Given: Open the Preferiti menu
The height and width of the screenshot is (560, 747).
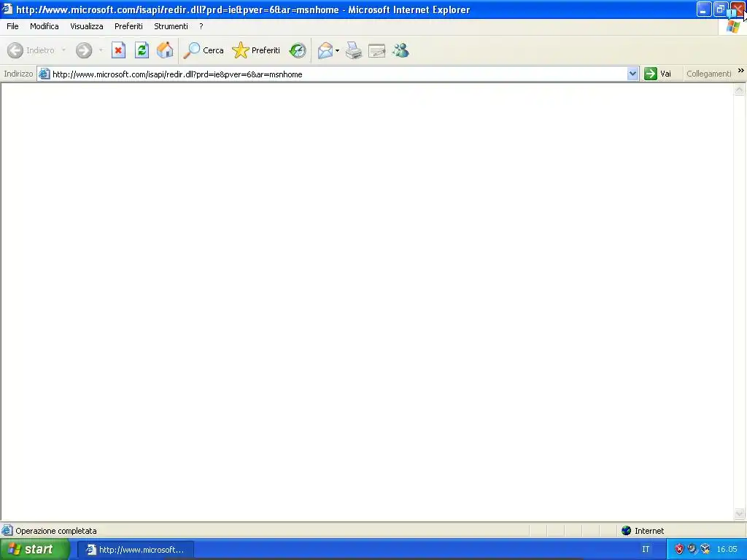Looking at the screenshot, I should [128, 26].
